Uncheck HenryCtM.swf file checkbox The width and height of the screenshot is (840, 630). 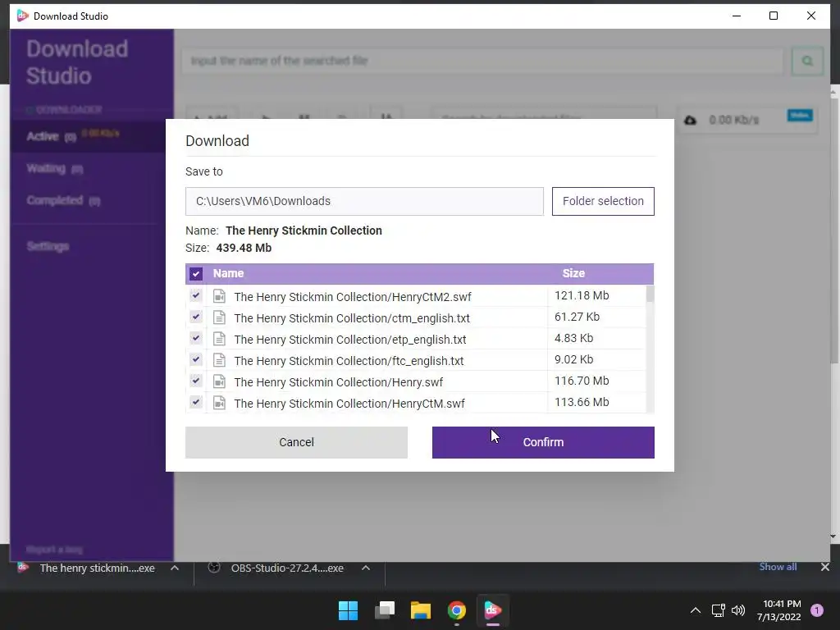pos(195,403)
